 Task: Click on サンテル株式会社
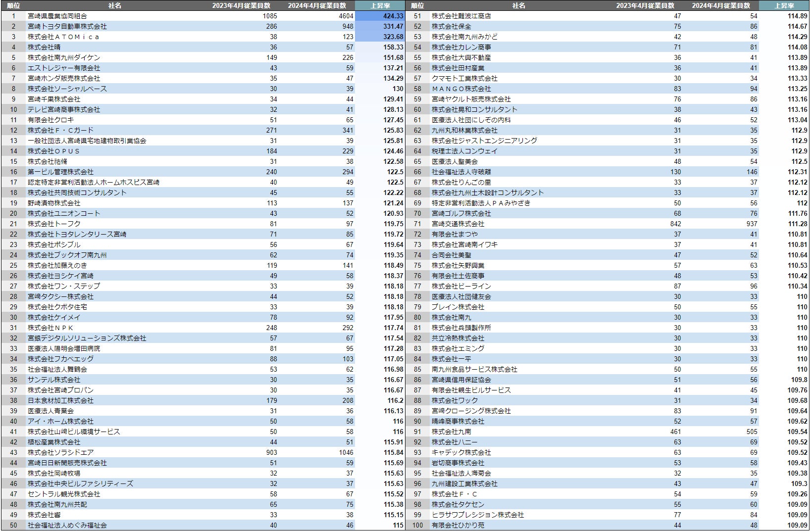(54, 380)
